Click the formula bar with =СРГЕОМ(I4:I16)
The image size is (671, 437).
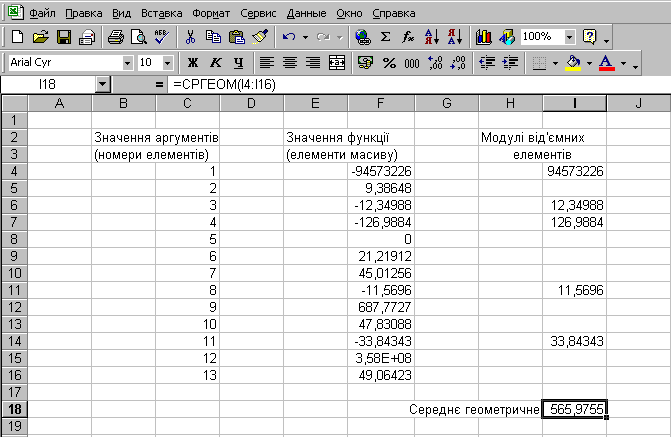419,84
